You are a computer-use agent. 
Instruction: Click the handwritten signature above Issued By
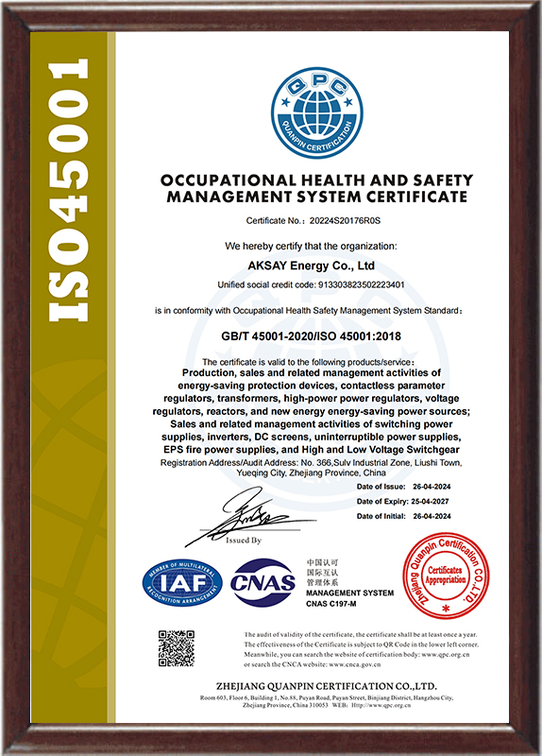point(250,517)
